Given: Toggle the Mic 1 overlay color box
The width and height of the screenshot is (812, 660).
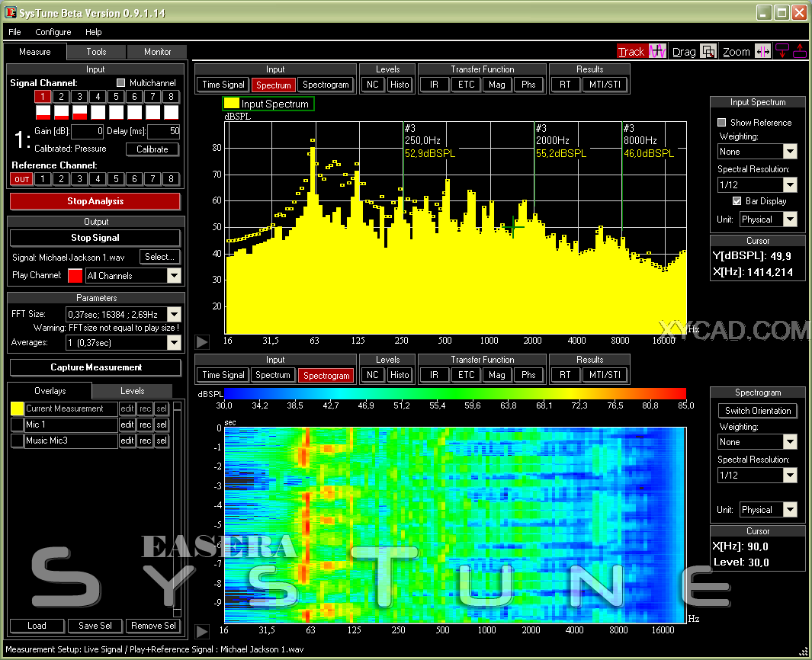Looking at the screenshot, I should 17,425.
